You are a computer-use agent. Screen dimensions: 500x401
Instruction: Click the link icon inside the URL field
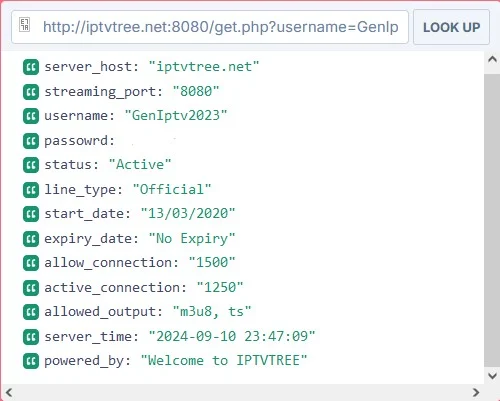24,24
